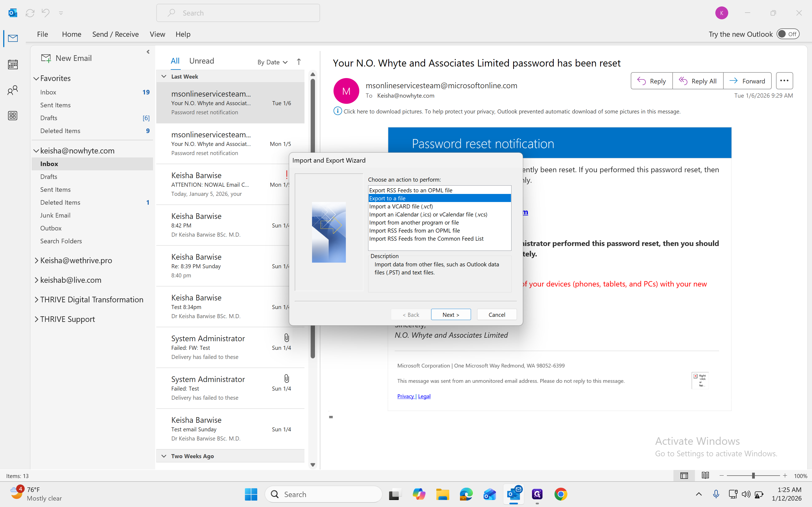812x507 pixels.
Task: Open the More Apps grid icon
Action: [13, 116]
